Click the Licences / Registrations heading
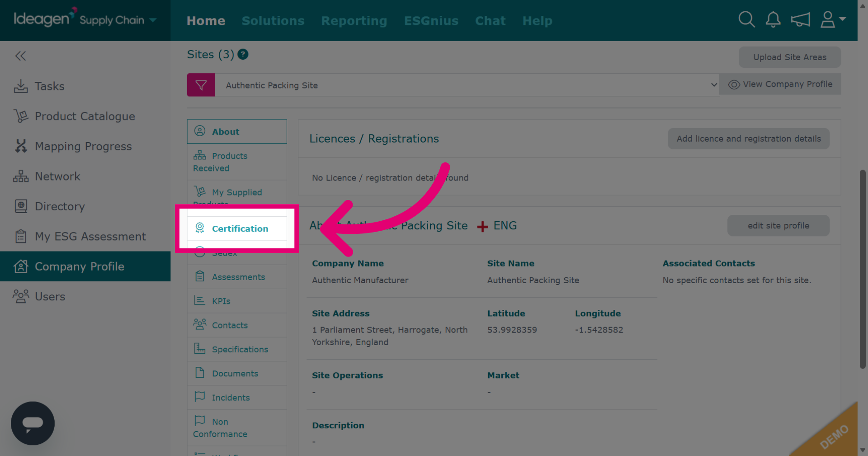 pyautogui.click(x=374, y=138)
